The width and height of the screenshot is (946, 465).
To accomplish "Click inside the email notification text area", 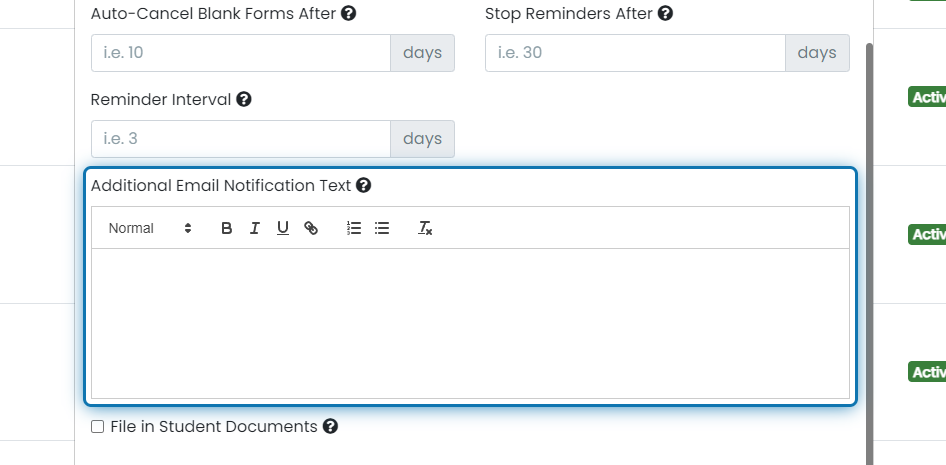I will pyautogui.click(x=470, y=323).
